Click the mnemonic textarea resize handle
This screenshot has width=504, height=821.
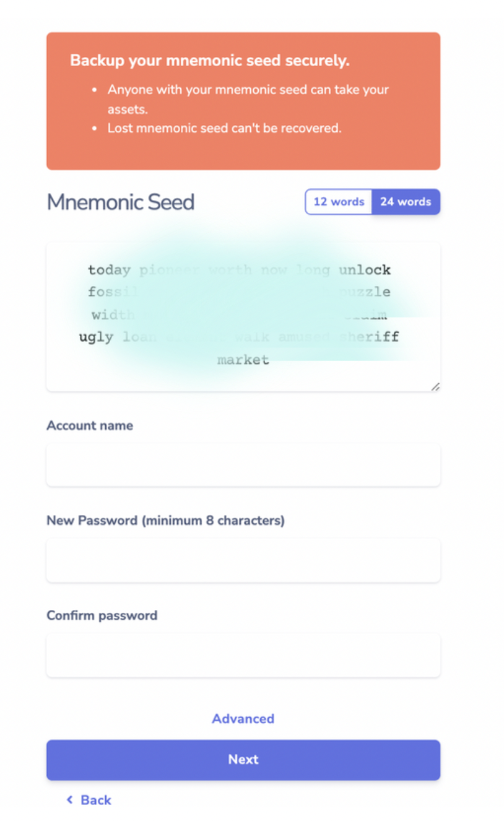435,386
